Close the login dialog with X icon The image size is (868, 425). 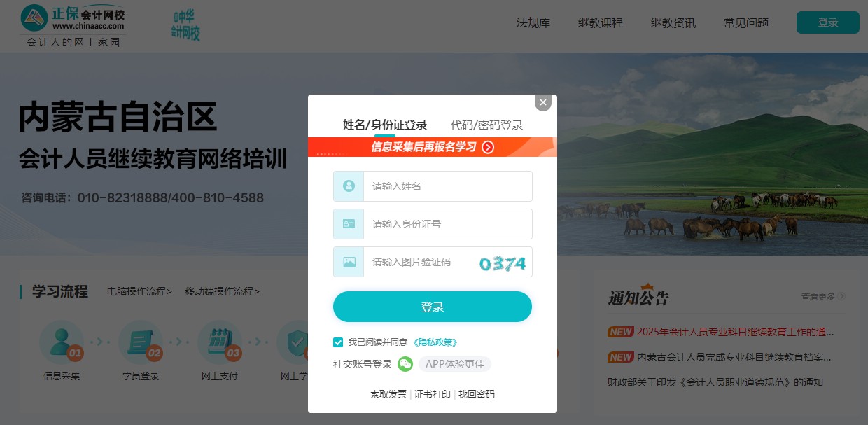(x=543, y=102)
